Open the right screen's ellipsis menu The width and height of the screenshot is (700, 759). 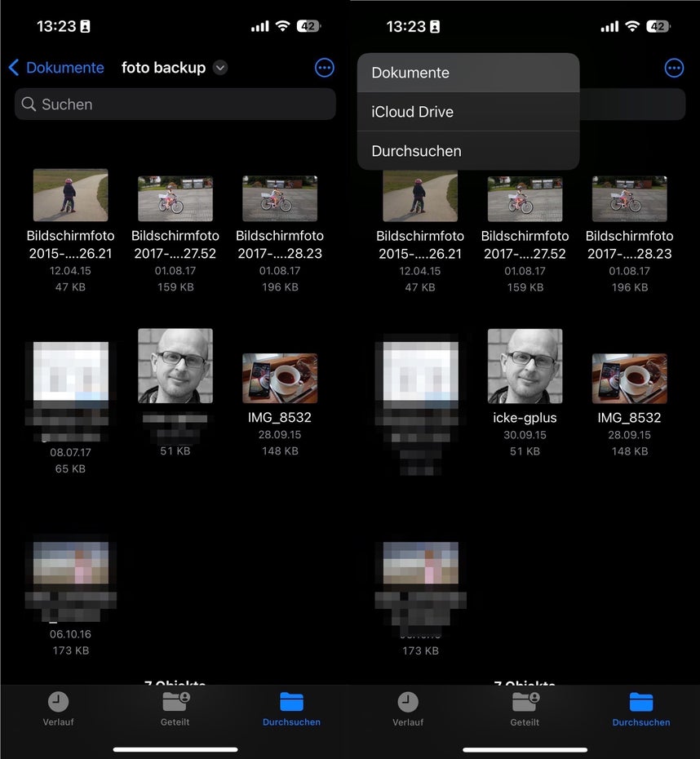(674, 68)
